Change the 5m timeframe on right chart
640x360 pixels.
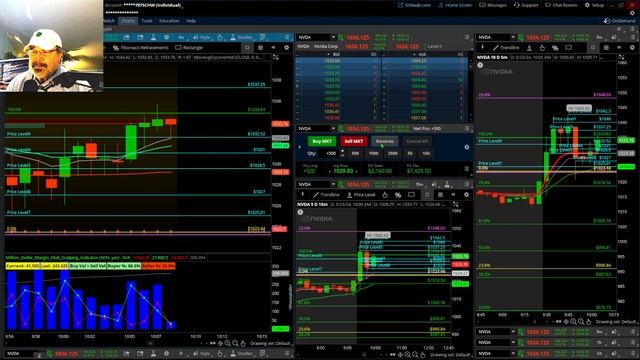[599, 37]
